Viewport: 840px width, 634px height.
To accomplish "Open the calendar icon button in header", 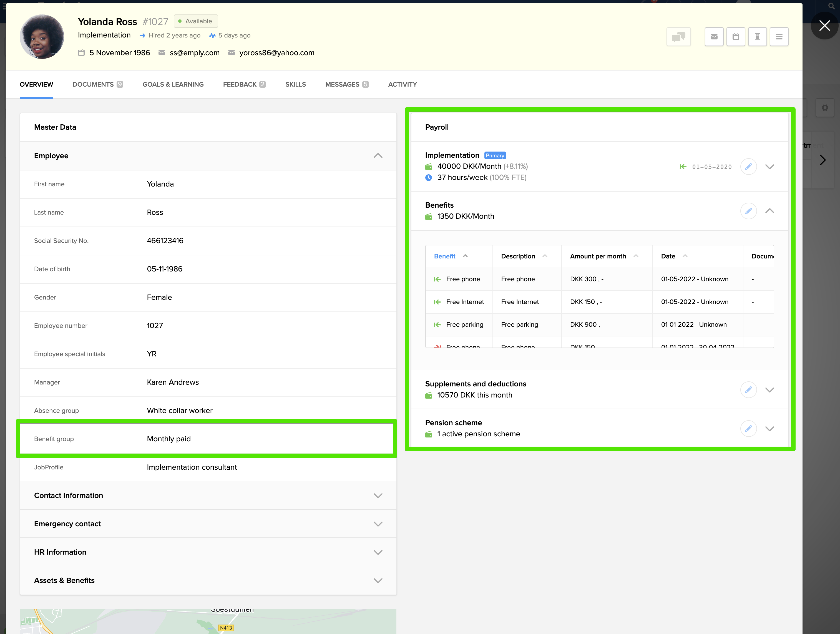I will coord(736,37).
